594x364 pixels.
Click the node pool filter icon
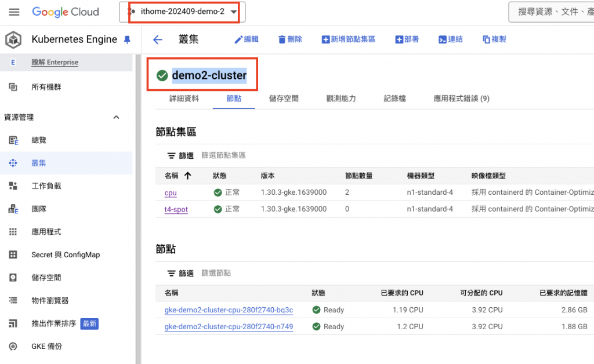171,156
